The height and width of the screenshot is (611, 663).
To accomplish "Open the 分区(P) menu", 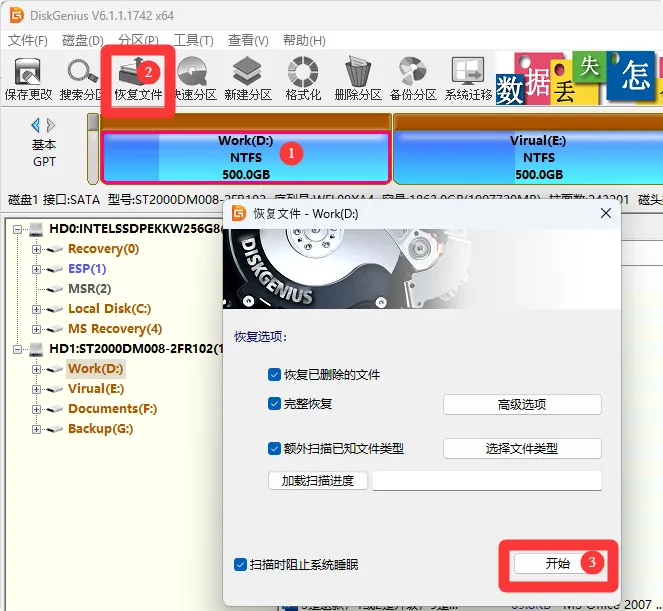I will click(x=138, y=41).
